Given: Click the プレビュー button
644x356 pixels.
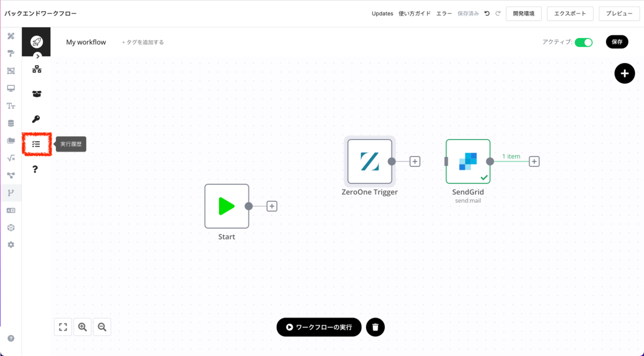Looking at the screenshot, I should [x=619, y=13].
